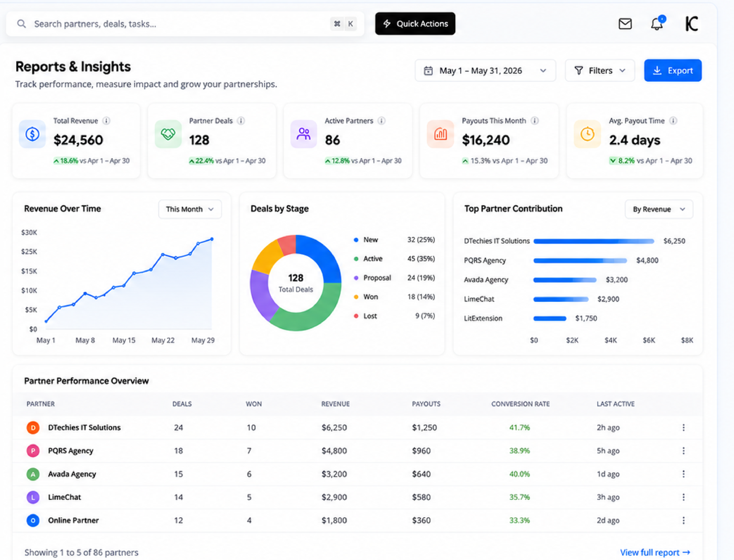Show info for Payouts This Month
The height and width of the screenshot is (560, 734).
(x=535, y=121)
